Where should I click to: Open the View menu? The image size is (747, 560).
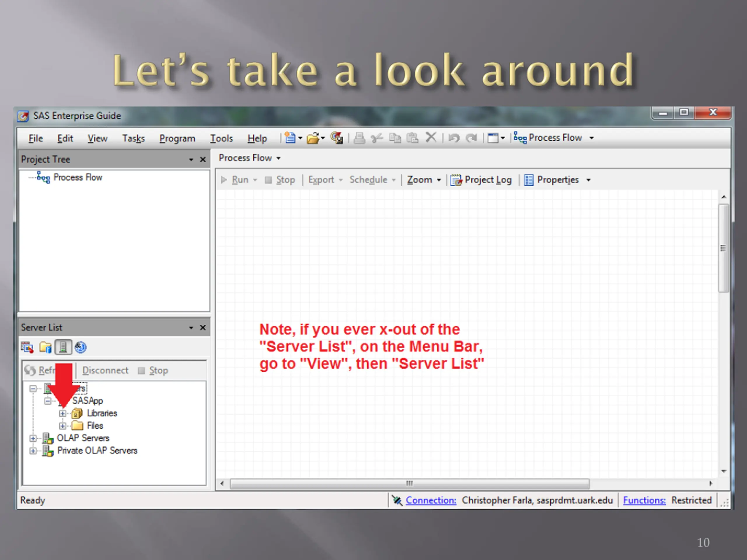coord(97,139)
